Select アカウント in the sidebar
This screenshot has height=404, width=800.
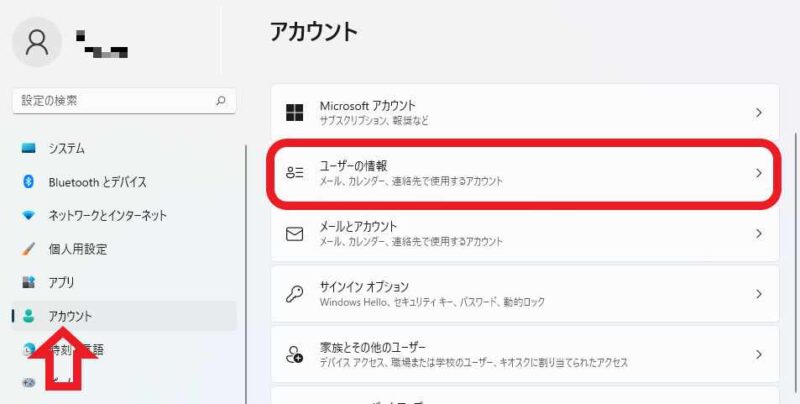tap(124, 316)
